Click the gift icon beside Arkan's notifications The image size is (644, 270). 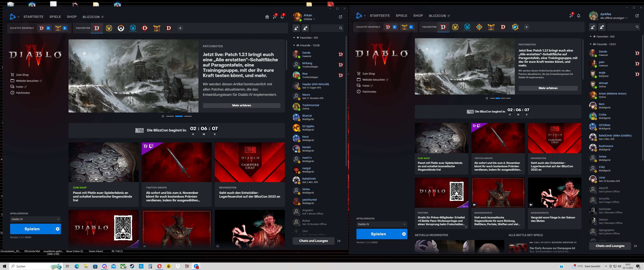click(x=267, y=17)
